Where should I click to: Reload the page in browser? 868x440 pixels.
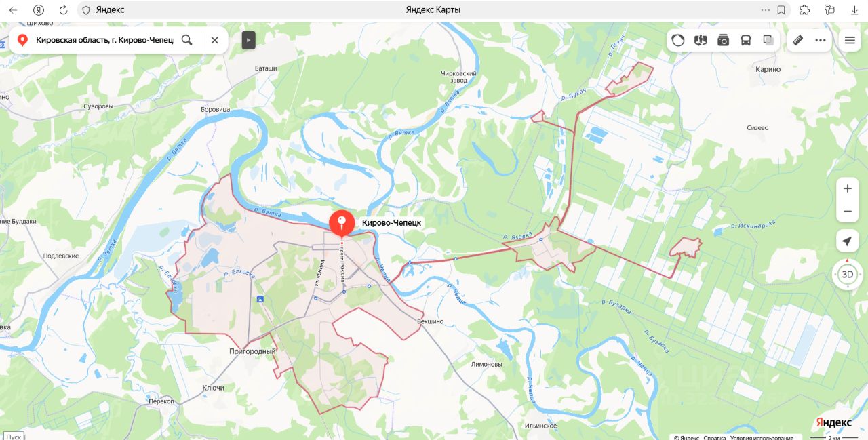[x=63, y=10]
